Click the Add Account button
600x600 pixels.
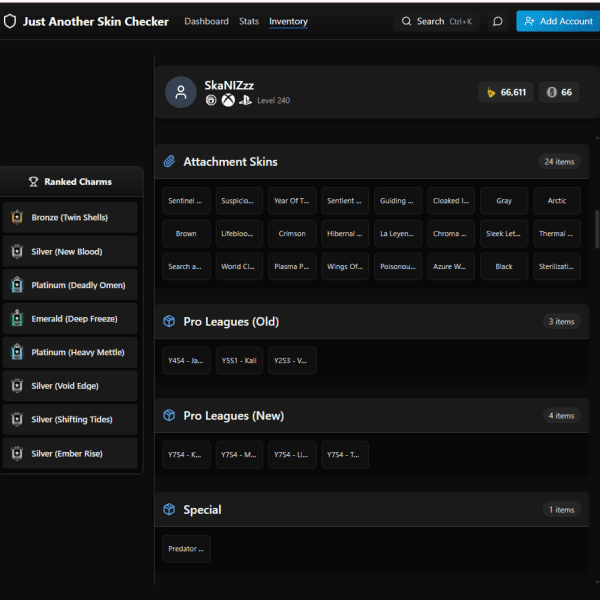(558, 21)
